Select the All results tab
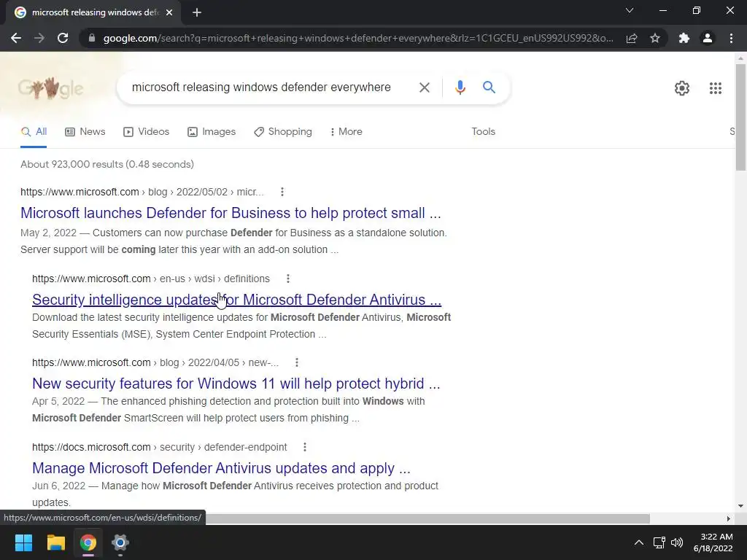 pyautogui.click(x=34, y=132)
